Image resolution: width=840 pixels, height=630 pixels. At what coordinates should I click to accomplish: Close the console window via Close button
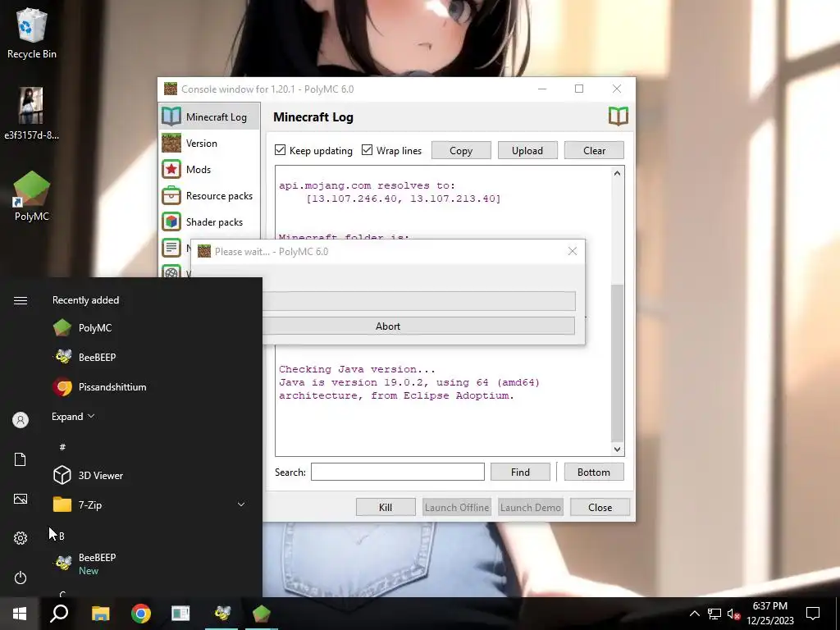point(600,507)
